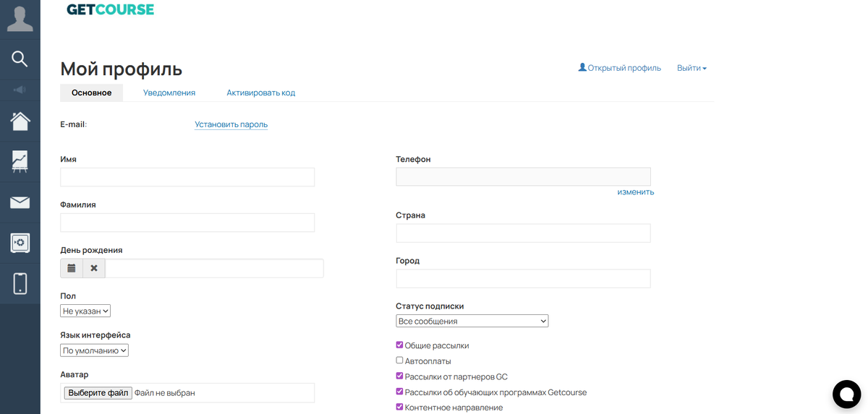
Task: Open purchases safe icon in sidebar
Action: [20, 243]
